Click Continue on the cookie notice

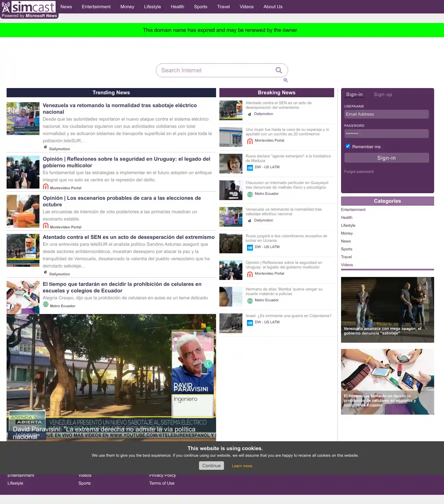pyautogui.click(x=211, y=466)
